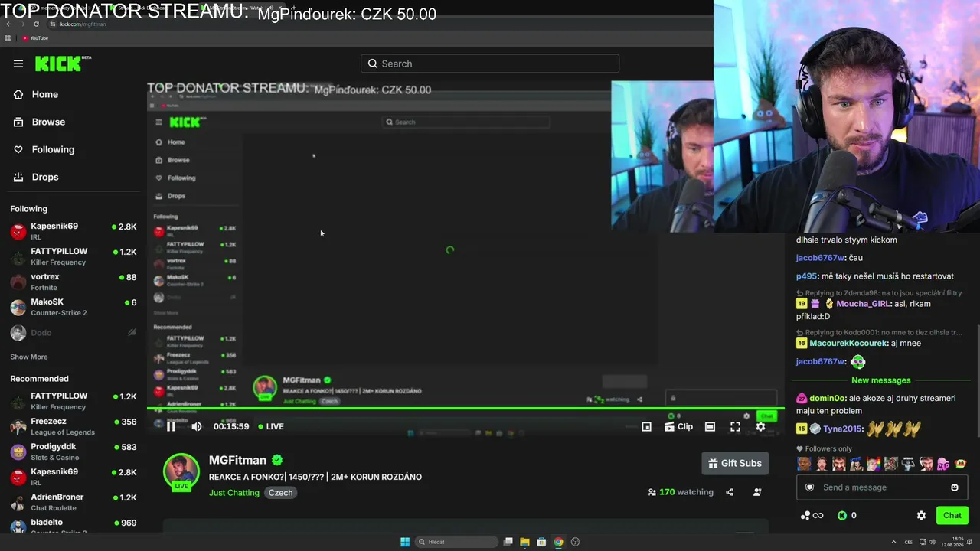980x551 pixels.
Task: Open the Just Chatting category
Action: point(234,493)
